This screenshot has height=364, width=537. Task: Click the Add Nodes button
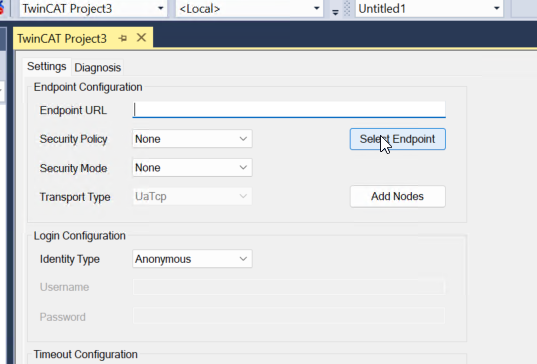point(398,196)
